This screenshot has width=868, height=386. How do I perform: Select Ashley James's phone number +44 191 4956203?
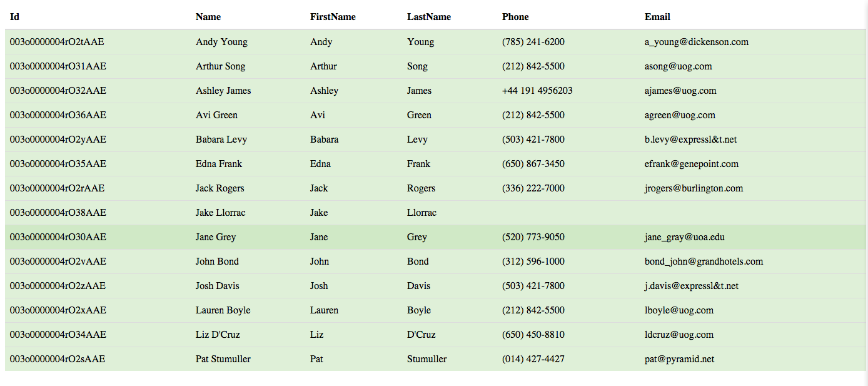[x=537, y=91]
